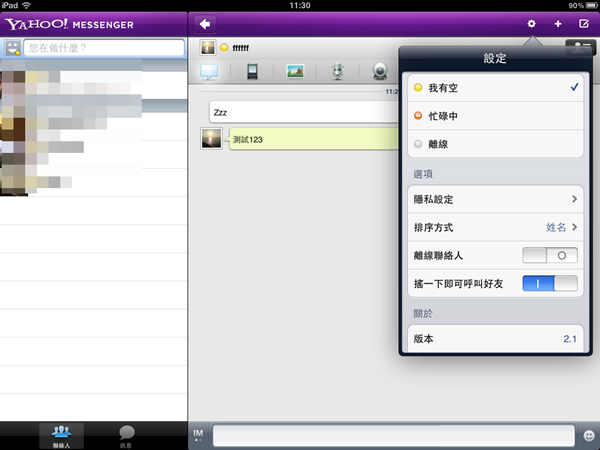Tap the Yahoo! Messenger logo

pos(69,24)
